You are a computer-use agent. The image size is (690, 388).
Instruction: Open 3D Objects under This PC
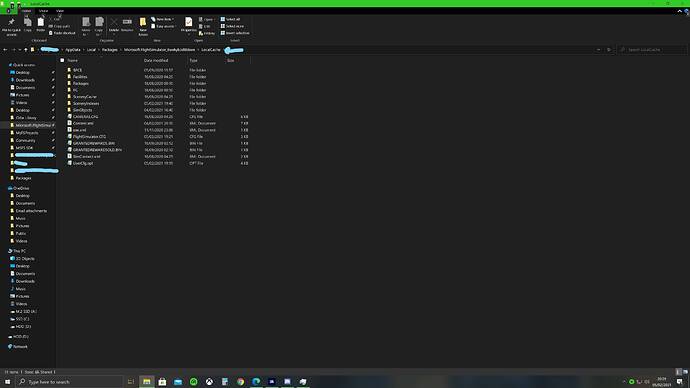(x=25, y=259)
